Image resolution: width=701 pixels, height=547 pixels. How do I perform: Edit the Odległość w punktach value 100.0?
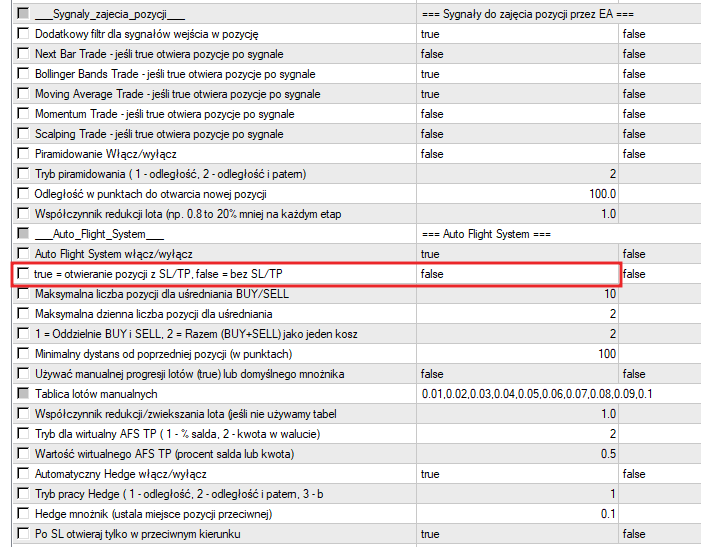(516, 194)
